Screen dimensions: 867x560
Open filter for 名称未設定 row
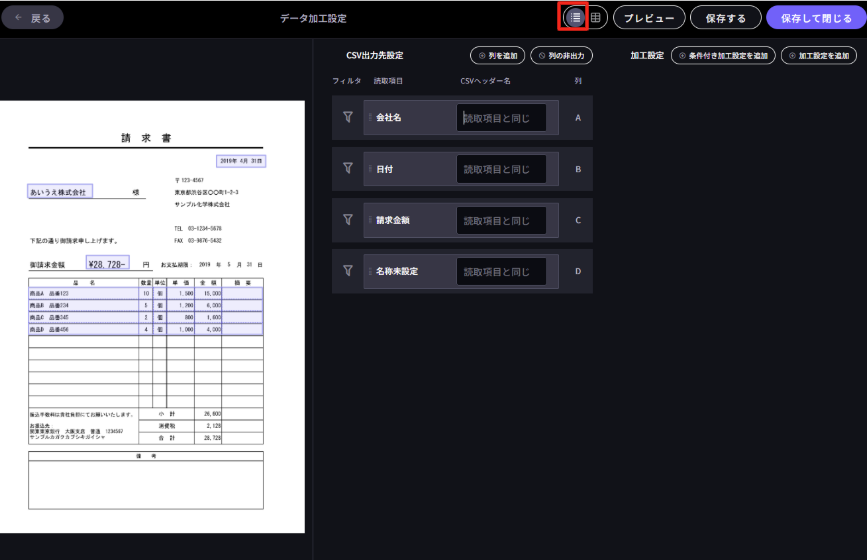pyautogui.click(x=348, y=271)
